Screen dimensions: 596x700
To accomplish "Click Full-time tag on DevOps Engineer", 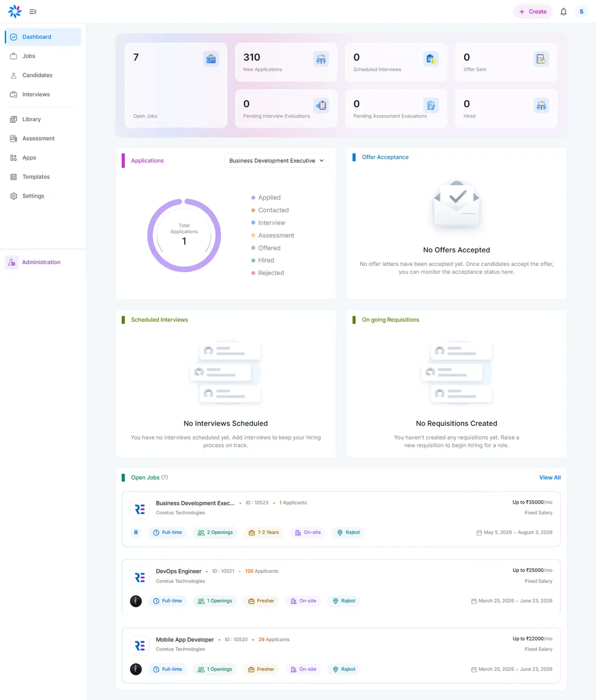I will coord(167,601).
